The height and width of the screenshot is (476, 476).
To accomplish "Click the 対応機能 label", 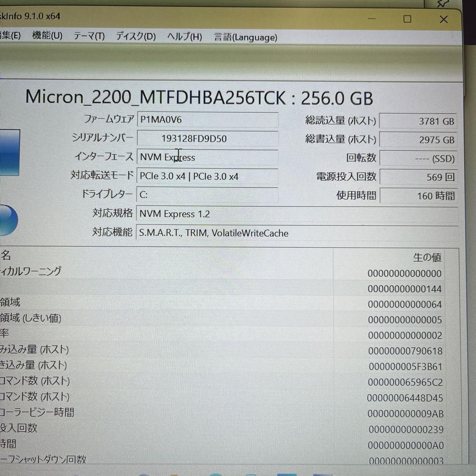I will coord(112,232).
